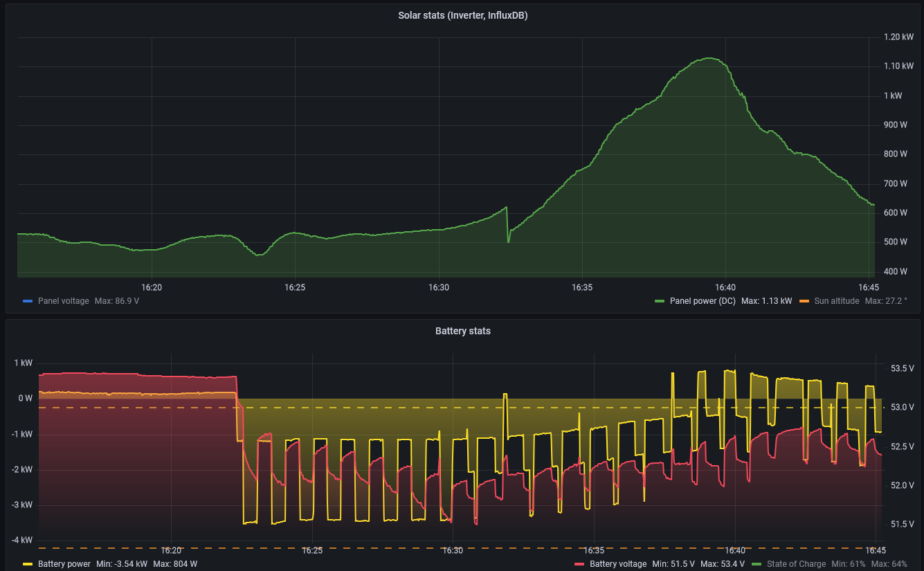Screen dimensions: 924x571
Task: Open the Battery stats panel title menu
Action: point(462,331)
